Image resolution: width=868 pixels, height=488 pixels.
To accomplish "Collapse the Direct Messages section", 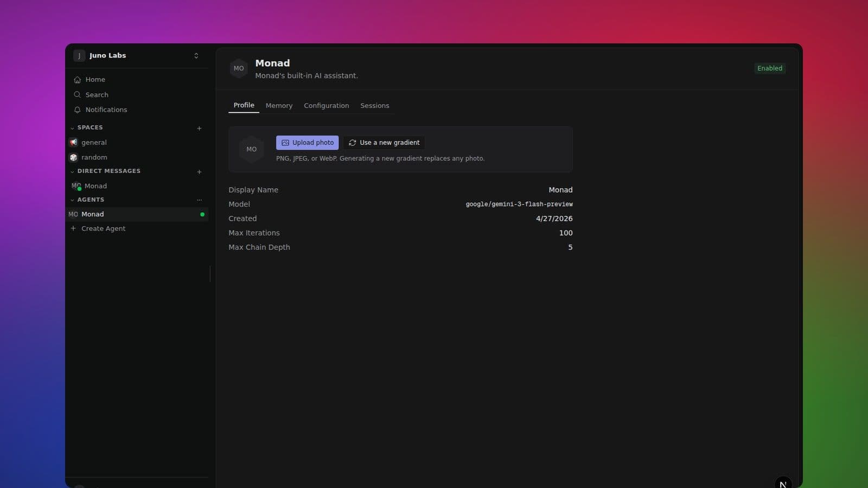I will click(105, 171).
